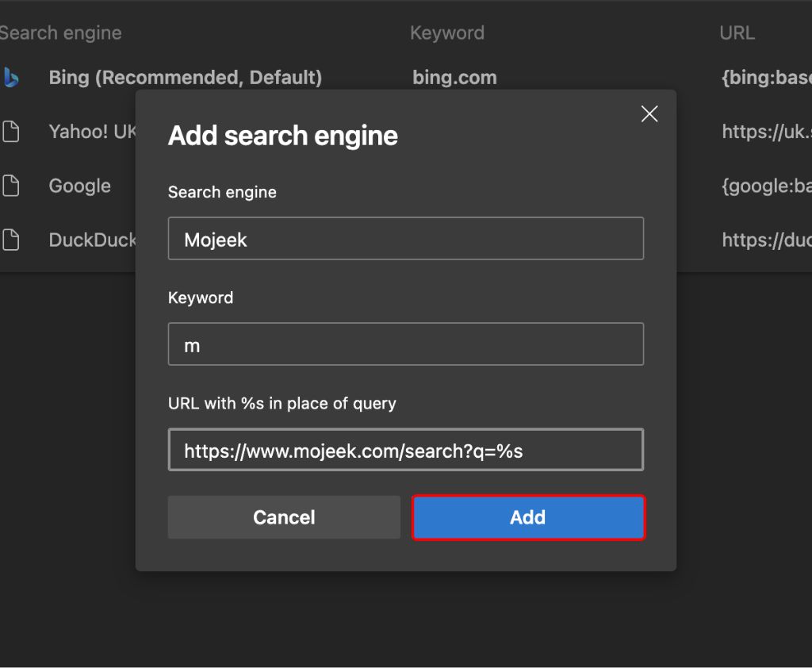This screenshot has height=668, width=812.
Task: Click the Add button in dialog
Action: tap(528, 517)
